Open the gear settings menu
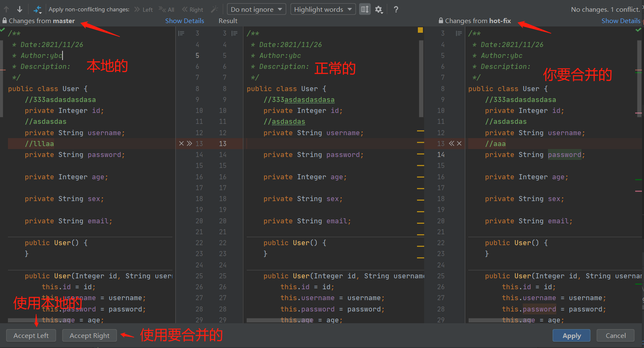644x348 pixels. [x=379, y=9]
